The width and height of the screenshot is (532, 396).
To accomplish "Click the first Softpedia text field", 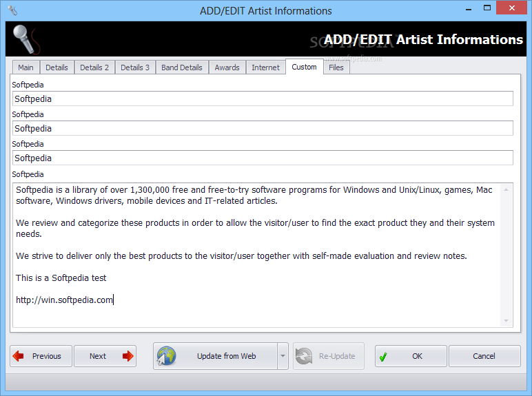I will [x=263, y=98].
